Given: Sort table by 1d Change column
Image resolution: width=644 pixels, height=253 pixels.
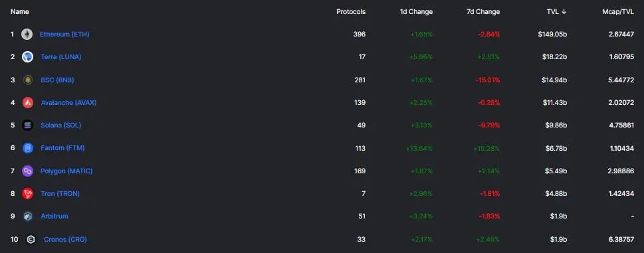Looking at the screenshot, I should click(x=416, y=12).
